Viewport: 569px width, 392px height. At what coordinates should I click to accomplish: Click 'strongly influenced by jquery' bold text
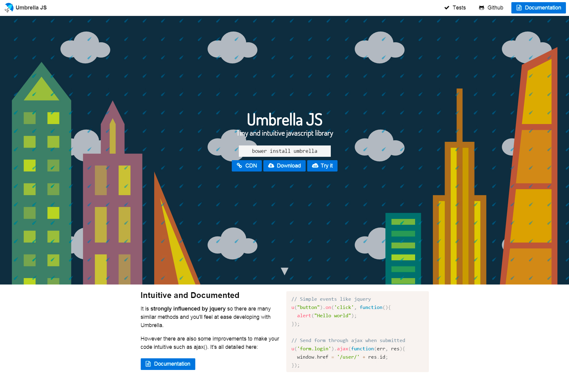(188, 309)
